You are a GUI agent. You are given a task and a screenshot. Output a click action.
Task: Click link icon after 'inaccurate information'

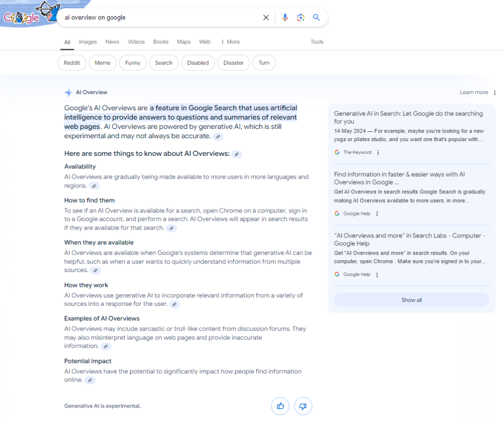coord(106,347)
